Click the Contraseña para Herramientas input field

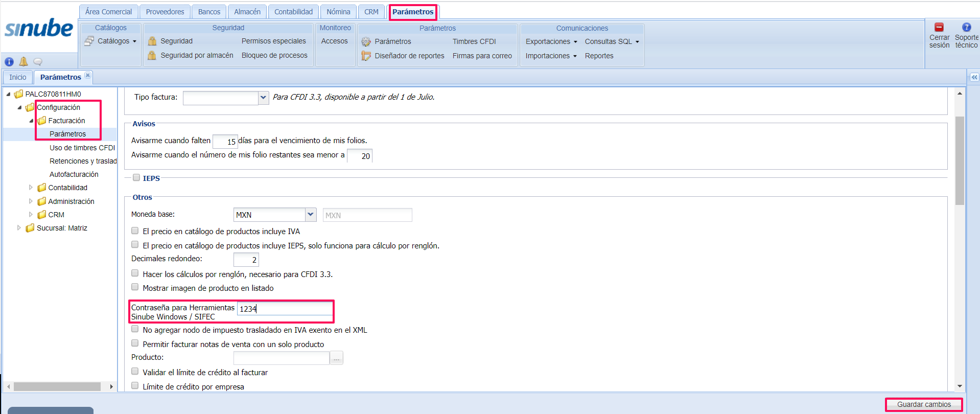click(x=285, y=309)
